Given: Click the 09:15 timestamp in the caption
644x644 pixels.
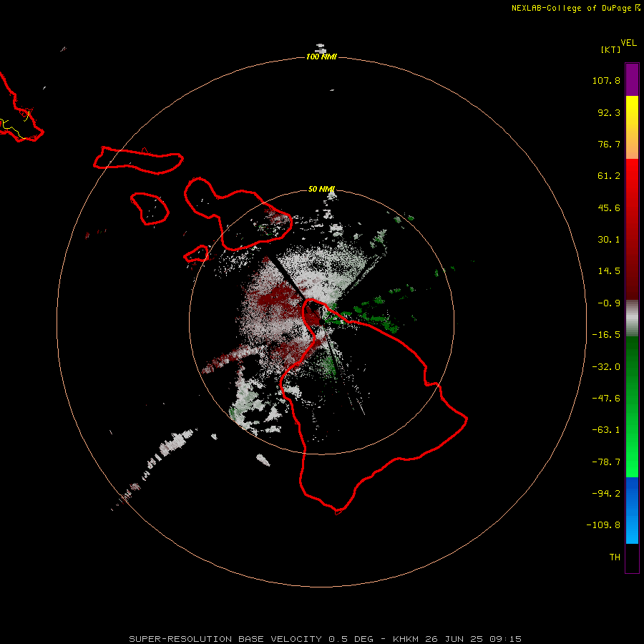Looking at the screenshot, I should (506, 639).
